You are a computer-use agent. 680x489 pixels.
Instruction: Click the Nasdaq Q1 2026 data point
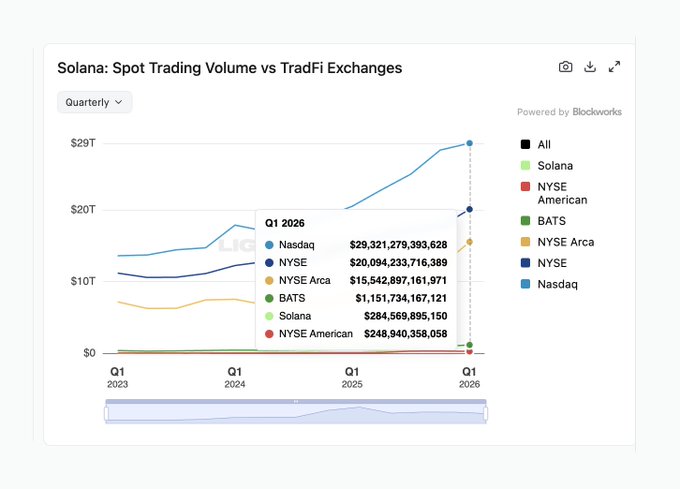coord(470,143)
